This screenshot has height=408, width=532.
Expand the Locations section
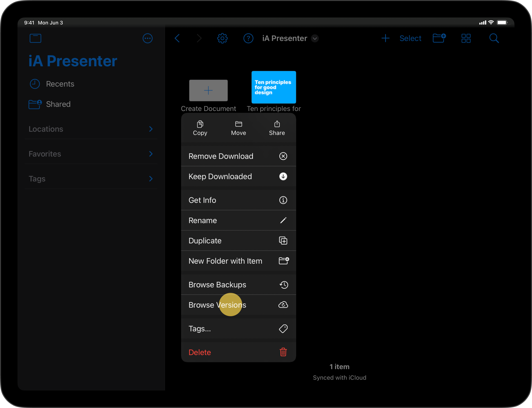coord(91,129)
